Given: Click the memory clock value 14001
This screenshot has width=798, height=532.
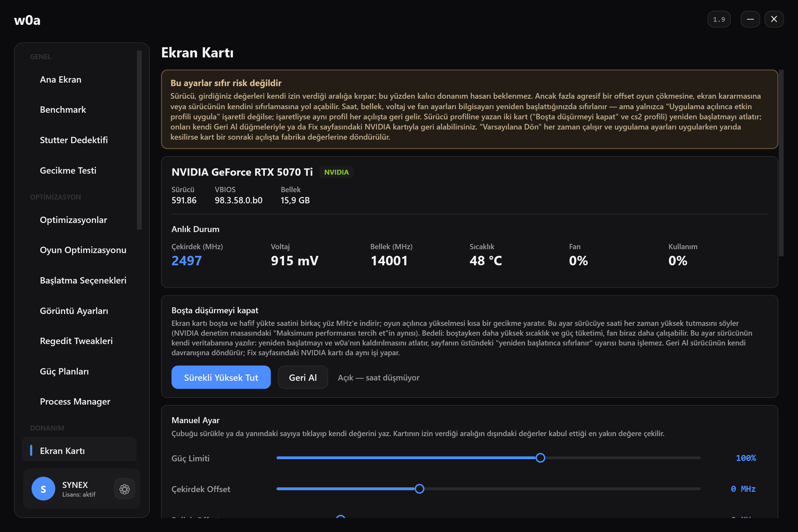Looking at the screenshot, I should (x=389, y=261).
